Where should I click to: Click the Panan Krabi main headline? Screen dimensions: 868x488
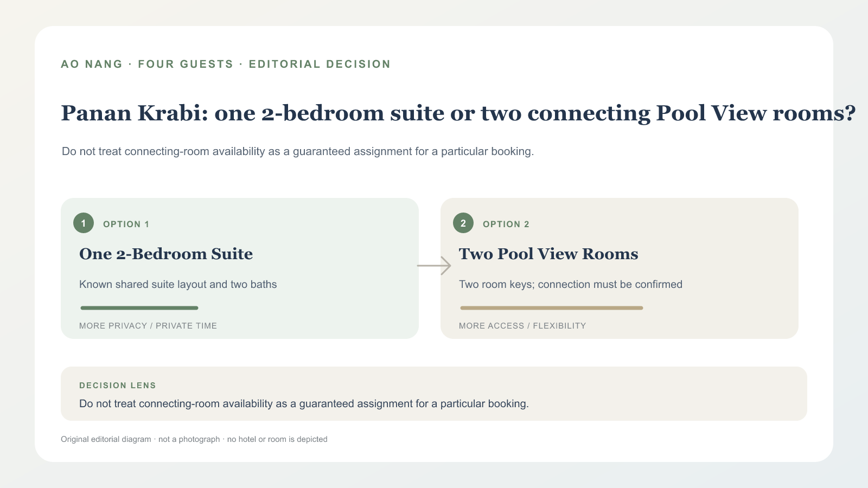[x=458, y=113]
